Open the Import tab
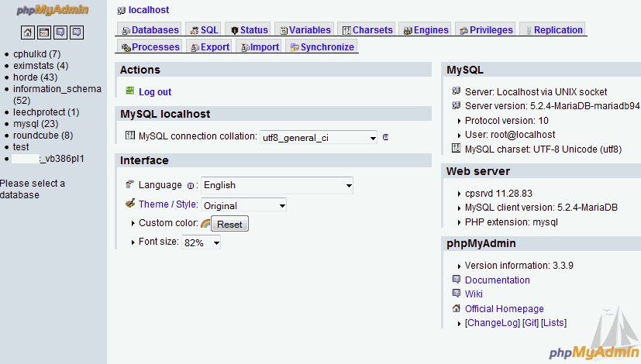This screenshot has height=364, width=641. coord(259,47)
